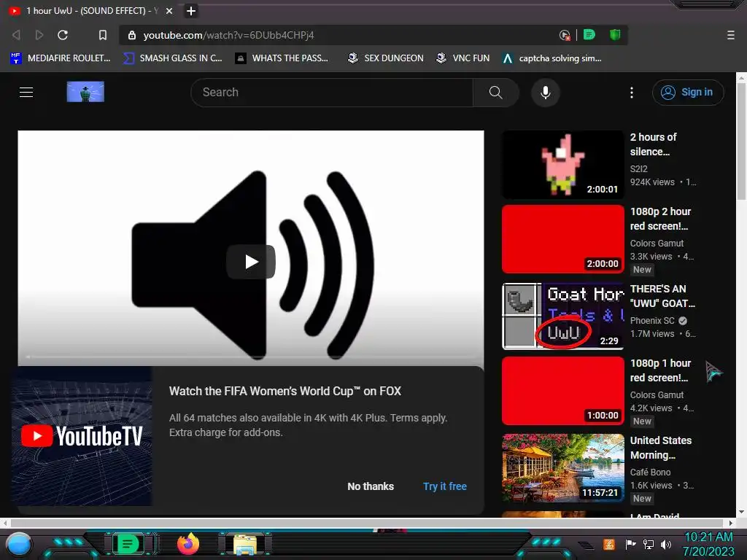747x560 pixels.
Task: Open the green chat extension icon
Action: (589, 35)
